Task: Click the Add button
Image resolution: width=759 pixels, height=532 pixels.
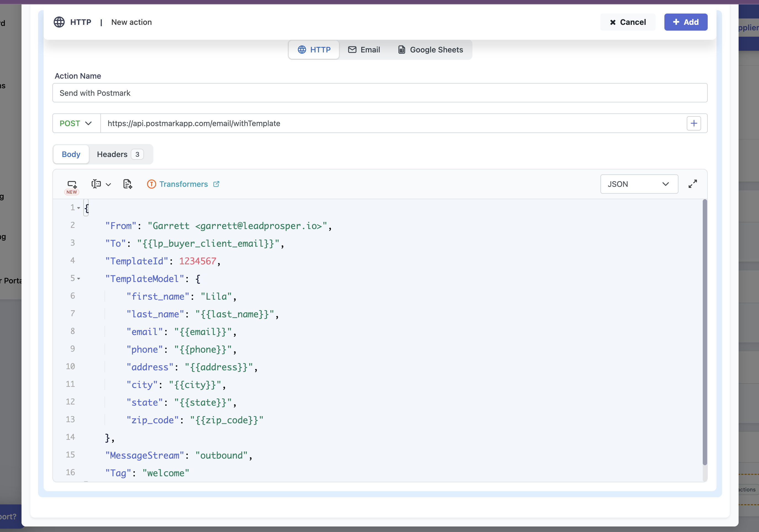Action: point(686,22)
